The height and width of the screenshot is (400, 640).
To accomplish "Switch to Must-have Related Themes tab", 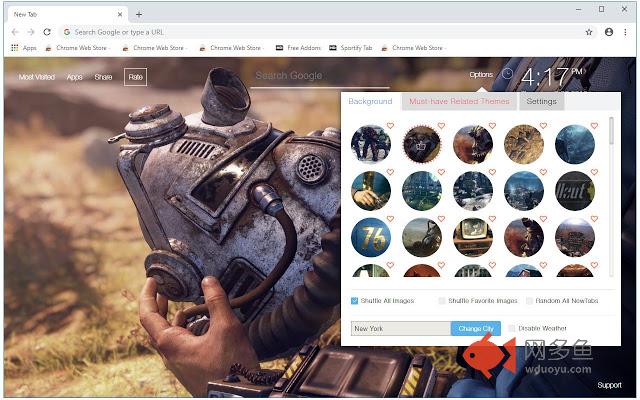I will tap(459, 101).
